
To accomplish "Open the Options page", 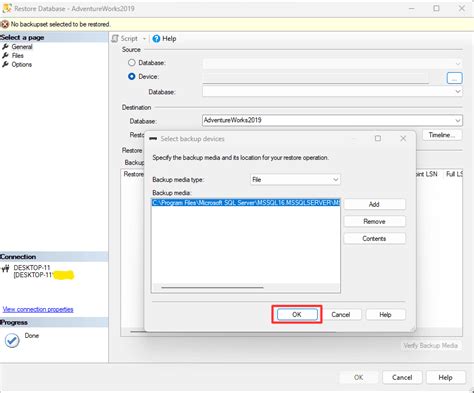I will click(22, 64).
